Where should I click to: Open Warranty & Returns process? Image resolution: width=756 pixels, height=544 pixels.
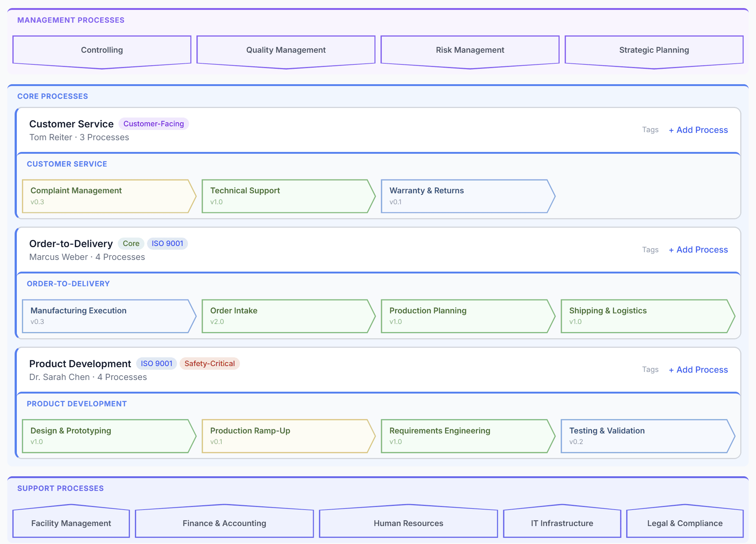click(464, 196)
